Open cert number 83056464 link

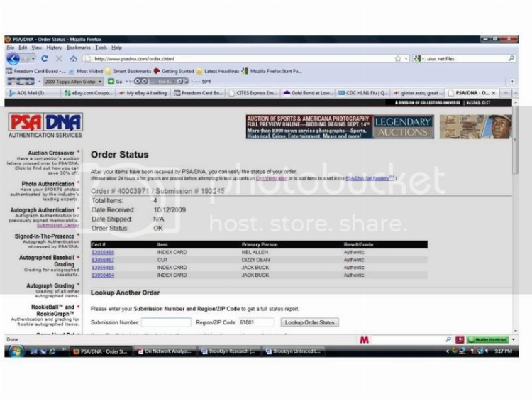pyautogui.click(x=103, y=275)
